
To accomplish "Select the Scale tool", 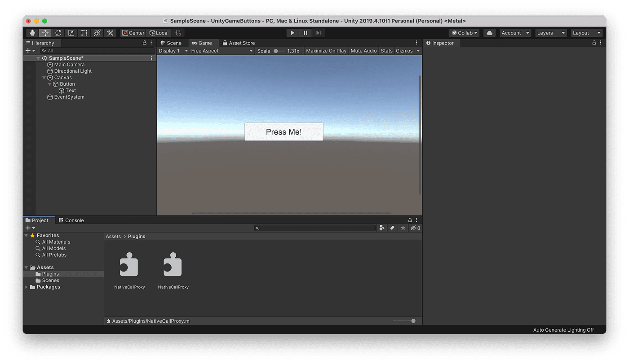I will coord(71,33).
